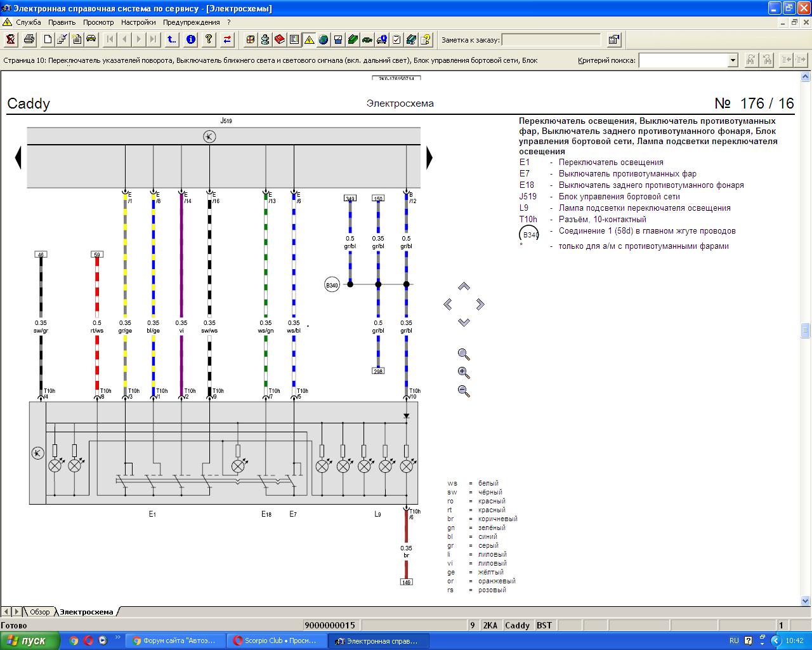This screenshot has width=812, height=650.
Task: Click the green car toolbar icon
Action: coord(367,39)
